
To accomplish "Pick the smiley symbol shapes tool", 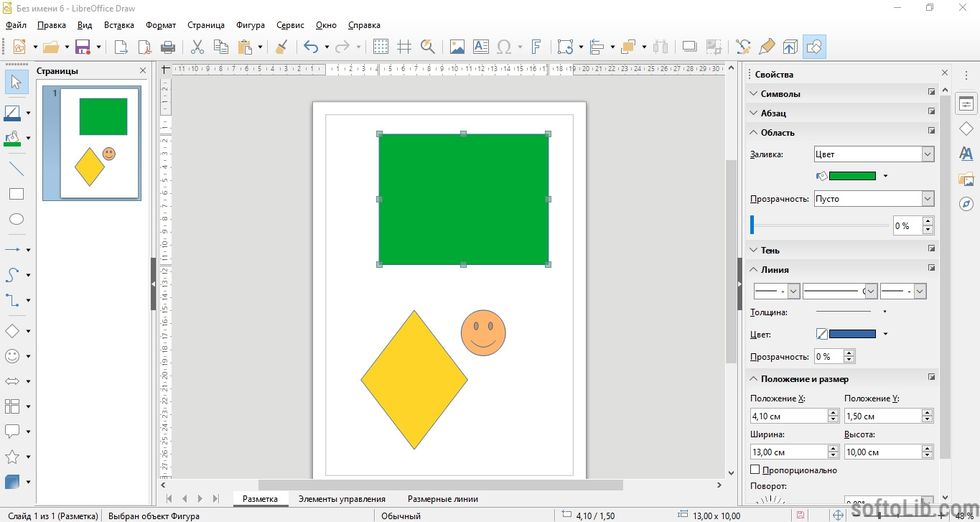I will 13,356.
